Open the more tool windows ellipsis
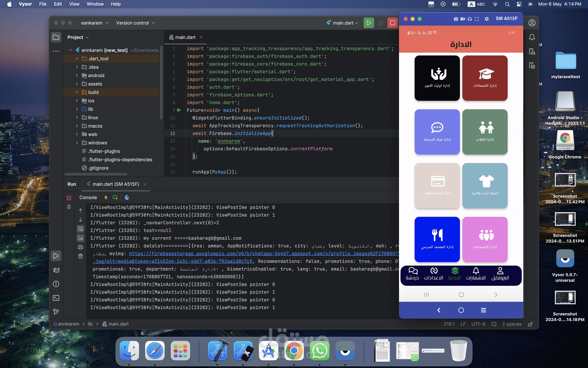 [56, 51]
